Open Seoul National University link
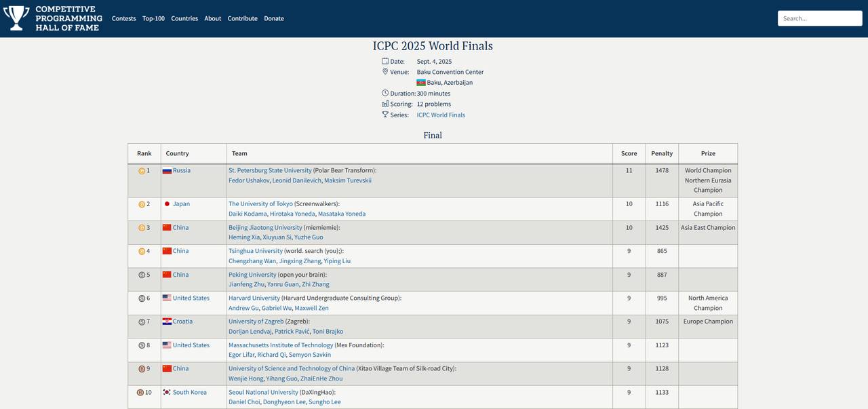 click(x=263, y=392)
